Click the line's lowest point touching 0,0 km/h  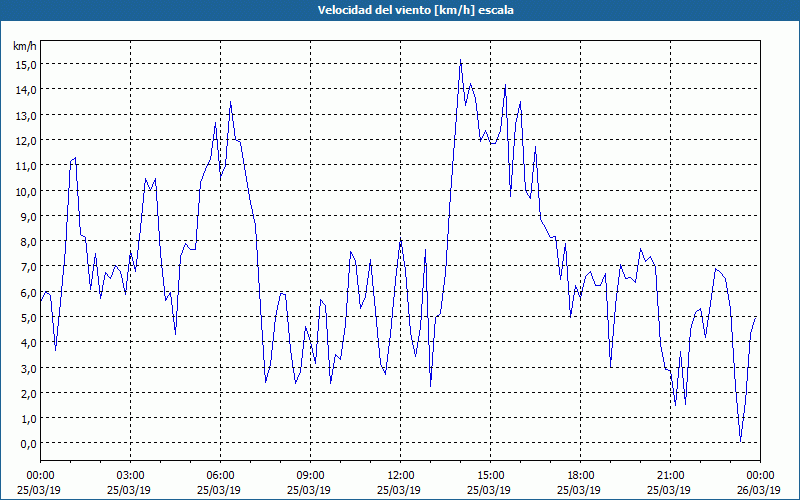coord(740,441)
